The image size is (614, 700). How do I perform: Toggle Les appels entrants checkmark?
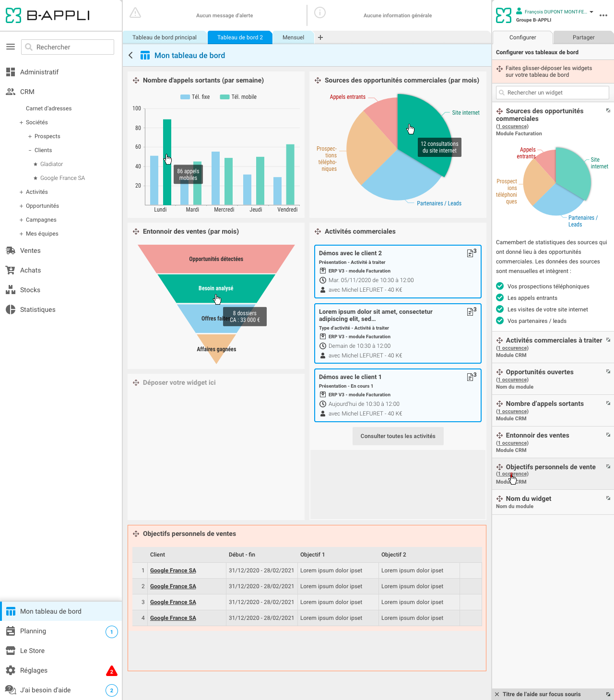[500, 298]
